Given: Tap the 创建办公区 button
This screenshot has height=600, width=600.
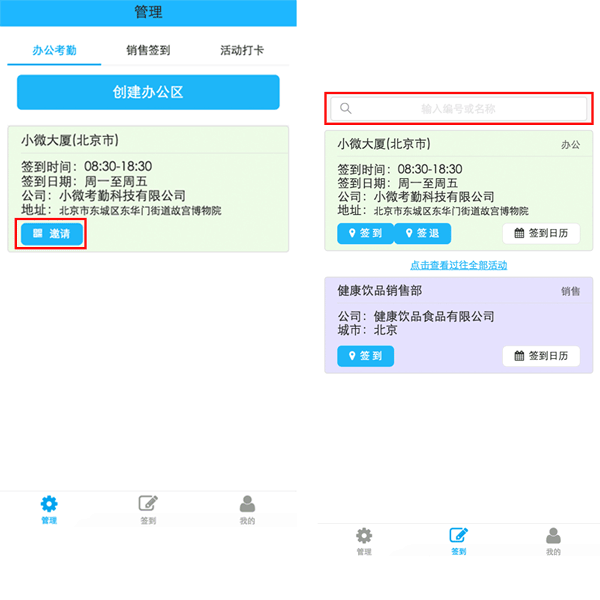Looking at the screenshot, I should (x=148, y=92).
